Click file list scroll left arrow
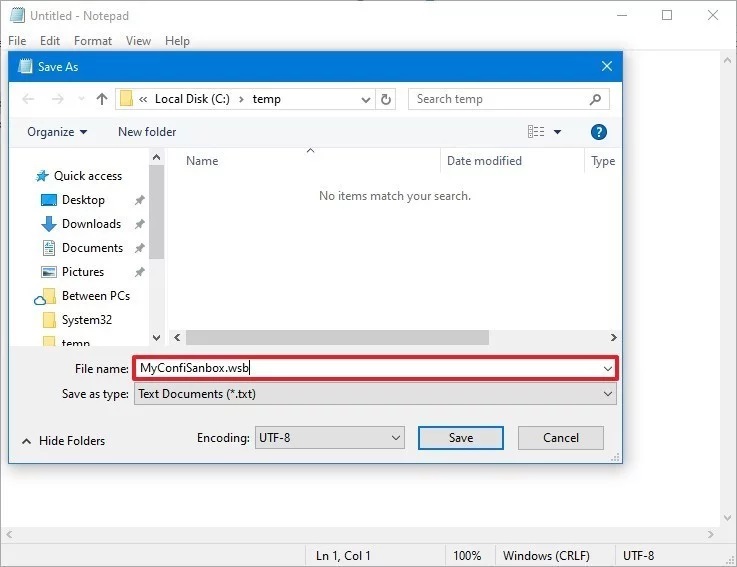The height and width of the screenshot is (567, 737). [x=177, y=338]
